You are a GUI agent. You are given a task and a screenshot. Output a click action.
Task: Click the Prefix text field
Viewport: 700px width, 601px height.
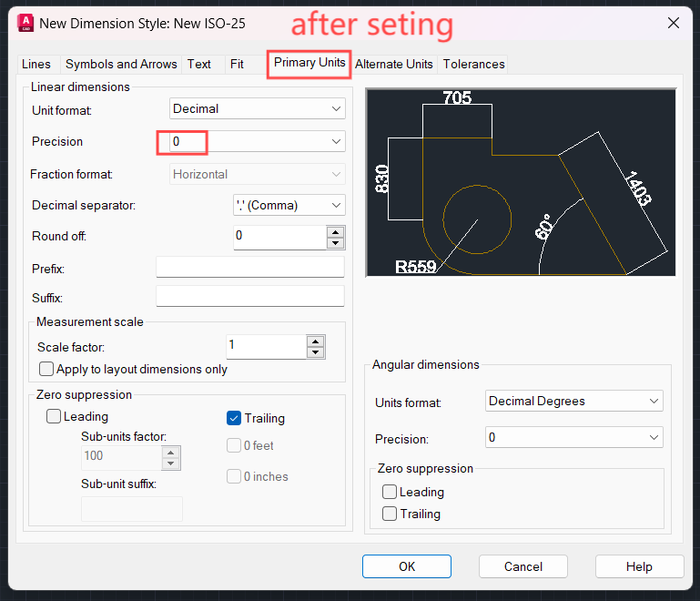pyautogui.click(x=250, y=267)
